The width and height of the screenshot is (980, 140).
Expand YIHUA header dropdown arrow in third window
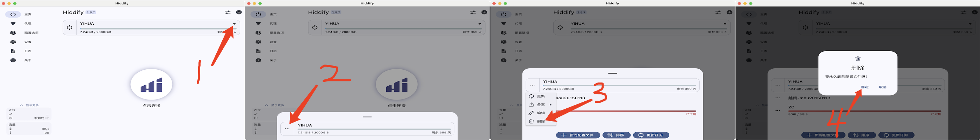725,24
